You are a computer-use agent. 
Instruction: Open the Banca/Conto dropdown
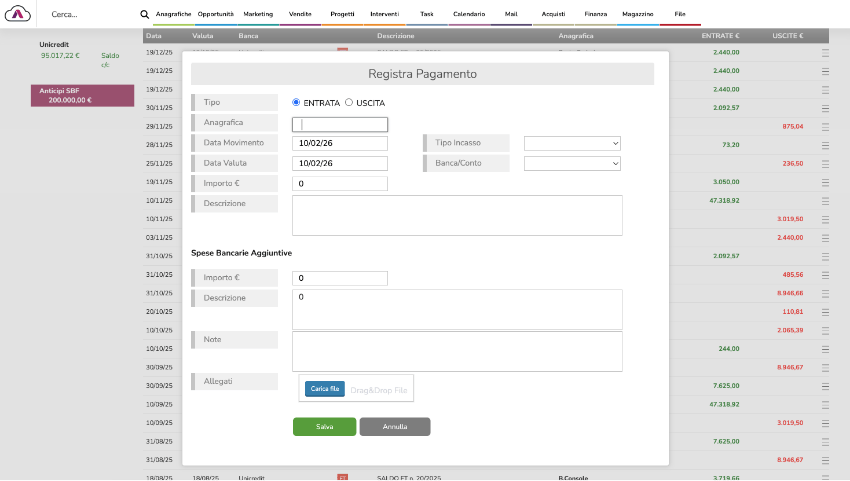[x=572, y=163]
